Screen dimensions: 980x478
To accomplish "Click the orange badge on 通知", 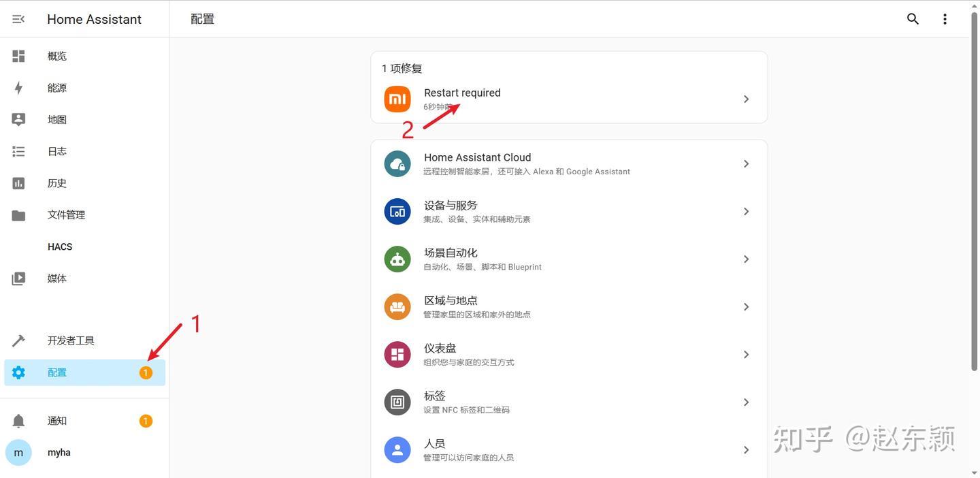I will pos(146,421).
